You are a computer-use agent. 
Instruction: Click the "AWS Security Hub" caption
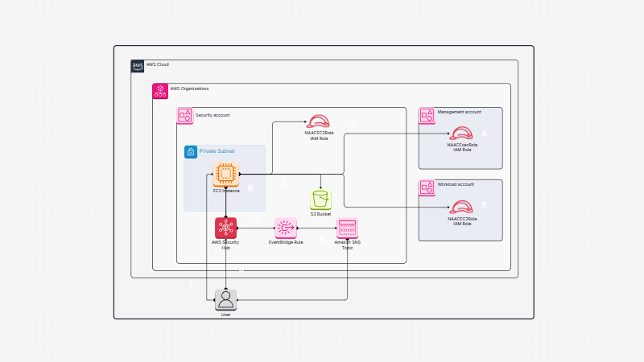225,245
